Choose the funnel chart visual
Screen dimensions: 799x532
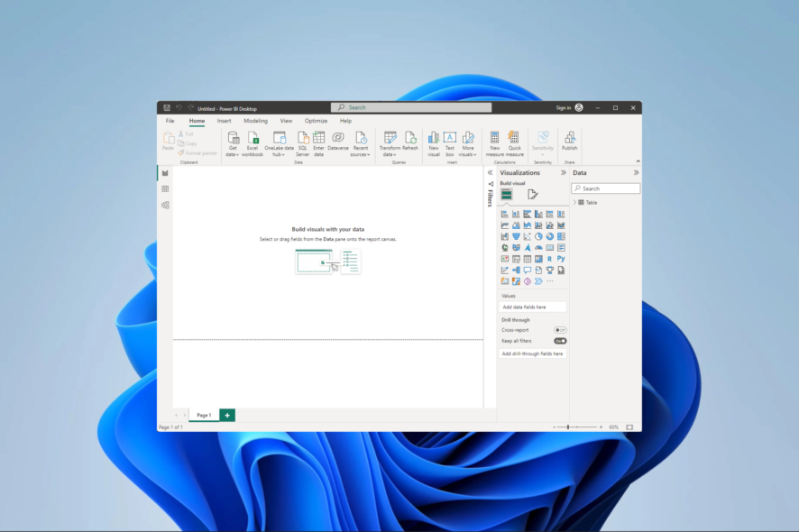[x=516, y=236]
